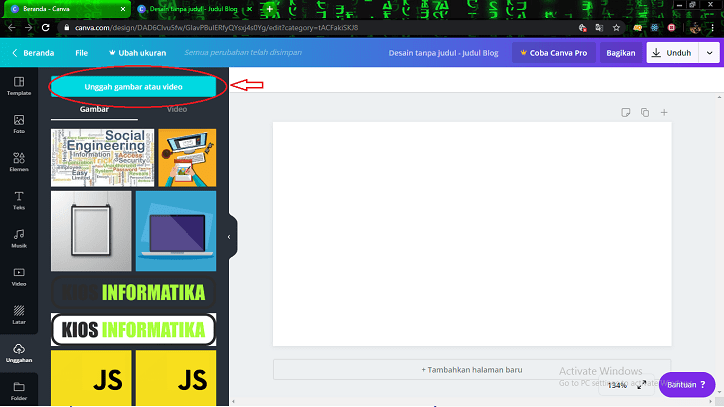
Task: Open the browser profile avatar
Action: coord(695,28)
